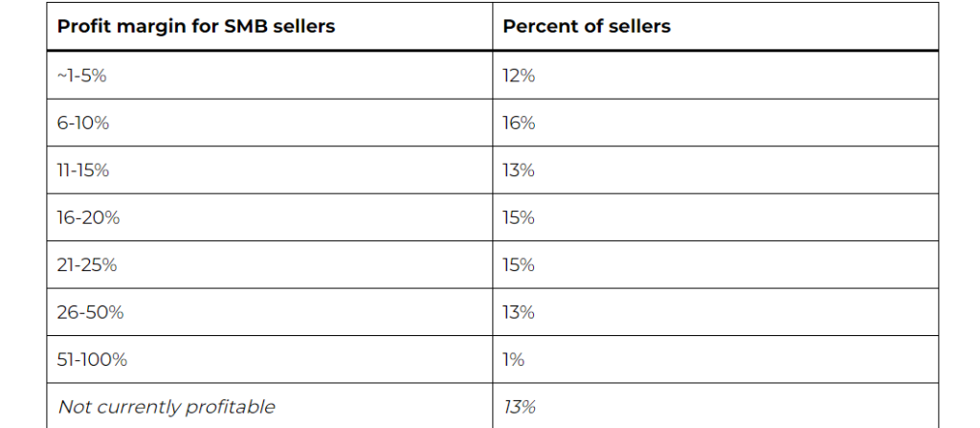This screenshot has height=428, width=980.
Task: Click the 'Percent of sellers' column header
Action: tap(587, 27)
